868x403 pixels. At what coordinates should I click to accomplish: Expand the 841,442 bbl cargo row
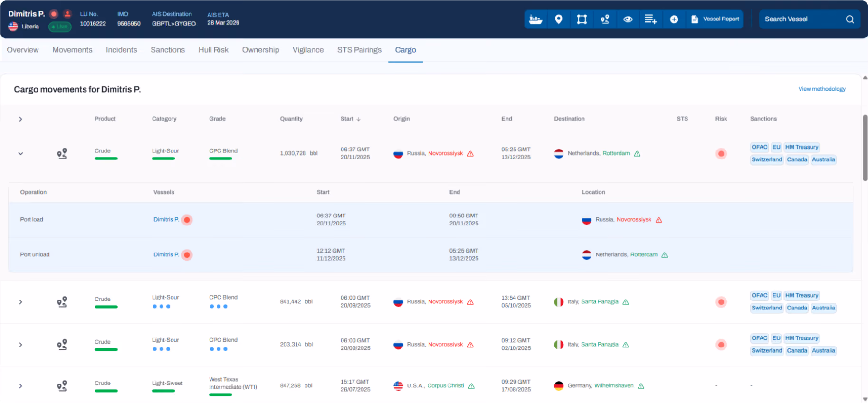click(x=20, y=302)
